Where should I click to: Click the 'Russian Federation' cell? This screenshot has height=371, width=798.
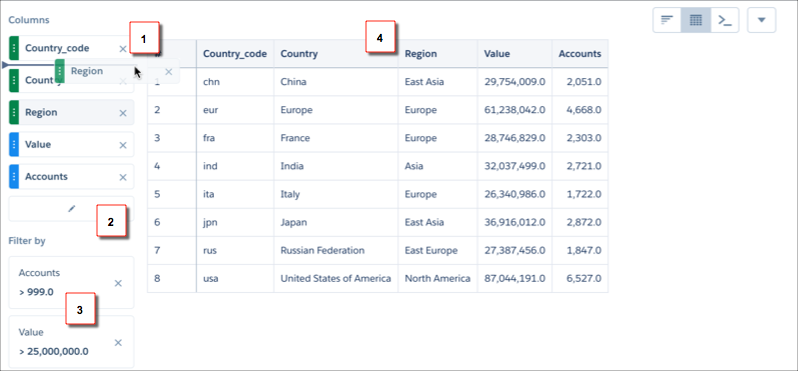pyautogui.click(x=336, y=250)
